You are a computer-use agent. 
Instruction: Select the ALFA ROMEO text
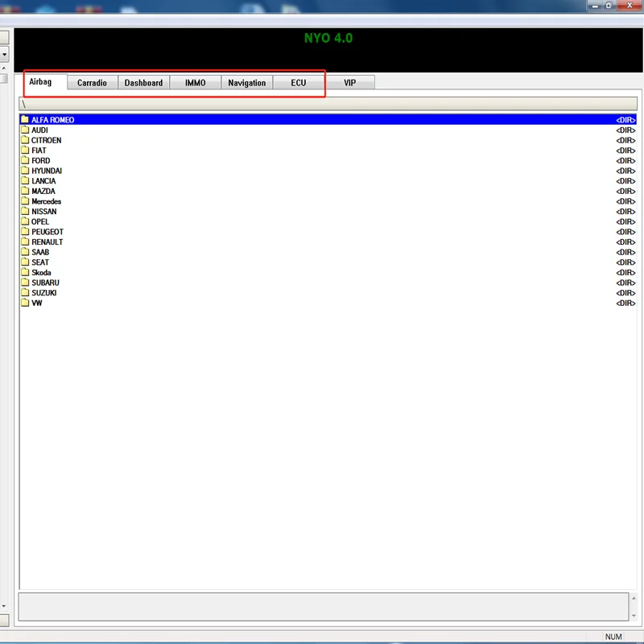(x=53, y=120)
